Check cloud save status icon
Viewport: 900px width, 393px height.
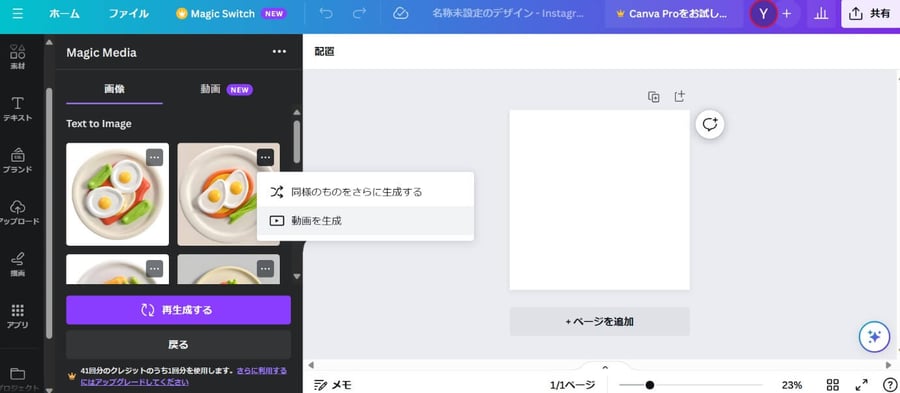point(400,14)
